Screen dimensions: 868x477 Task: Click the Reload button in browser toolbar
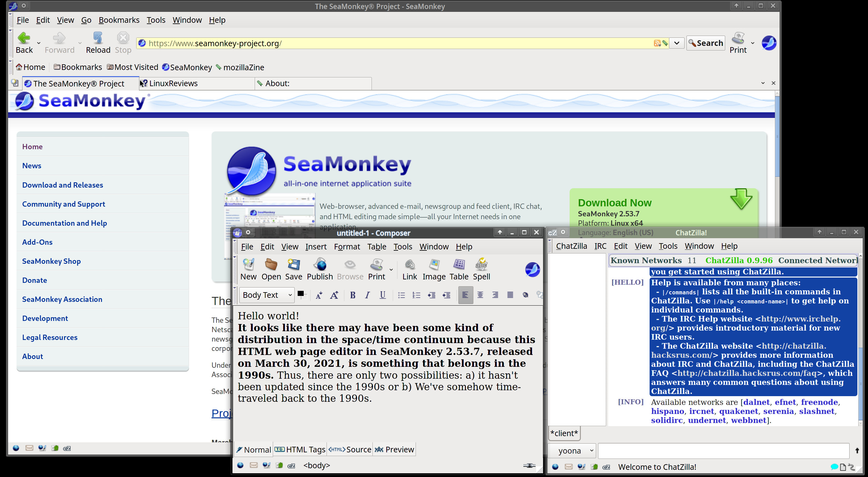click(x=98, y=43)
